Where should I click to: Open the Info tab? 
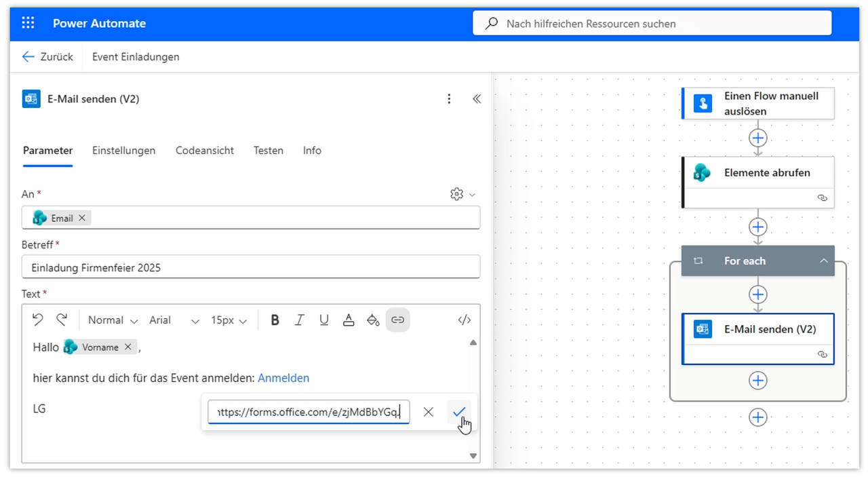pyautogui.click(x=312, y=151)
